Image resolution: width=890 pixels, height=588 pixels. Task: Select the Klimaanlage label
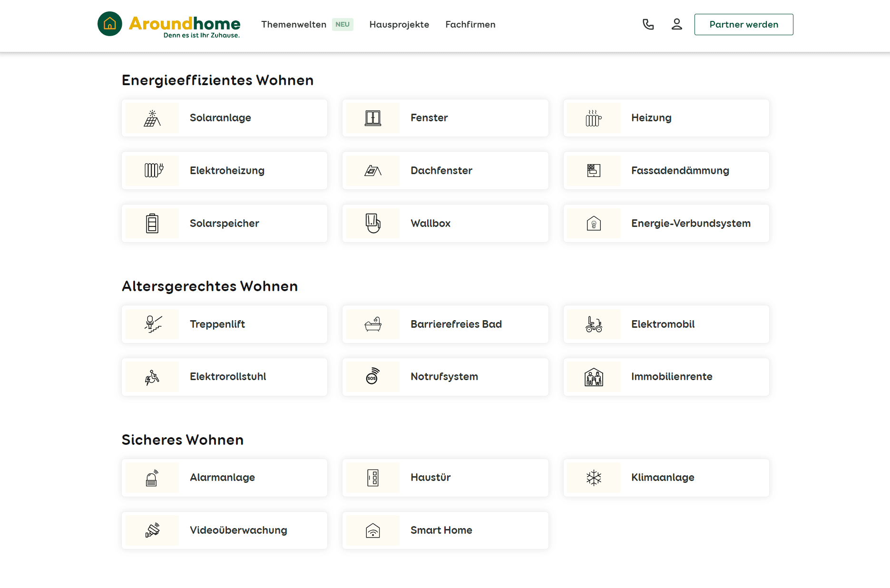(x=663, y=478)
